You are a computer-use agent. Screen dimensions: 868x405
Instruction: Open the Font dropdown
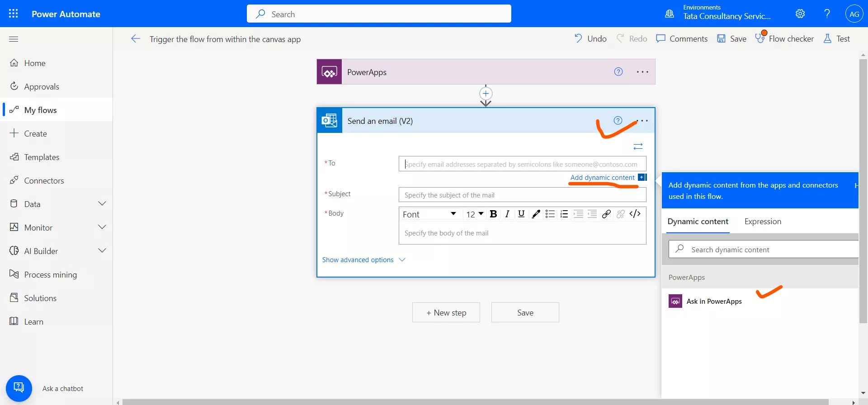[x=429, y=214]
